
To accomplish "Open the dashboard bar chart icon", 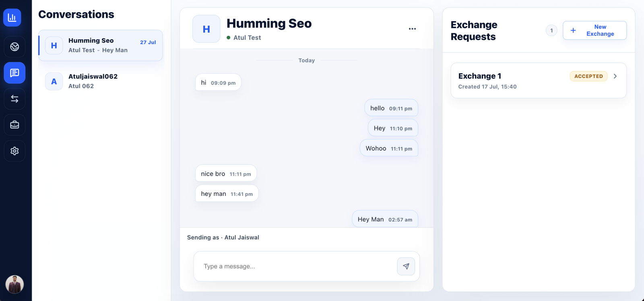I will tap(12, 18).
